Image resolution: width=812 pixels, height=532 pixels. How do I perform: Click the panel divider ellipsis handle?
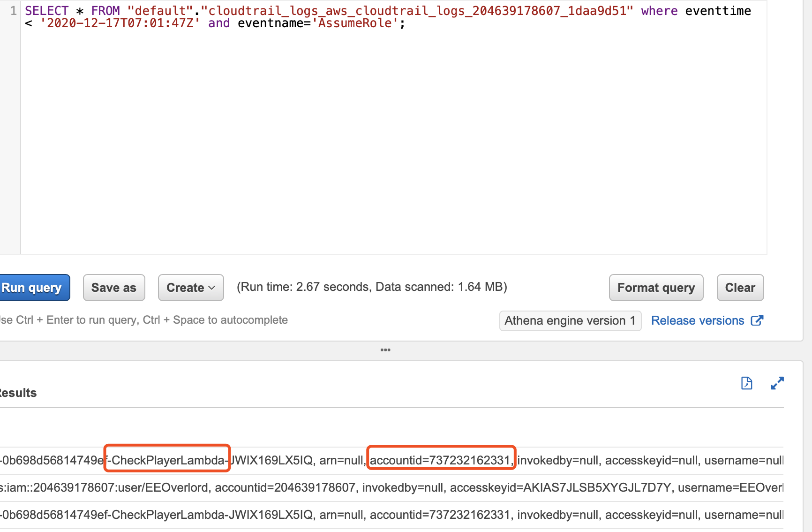[x=385, y=350]
